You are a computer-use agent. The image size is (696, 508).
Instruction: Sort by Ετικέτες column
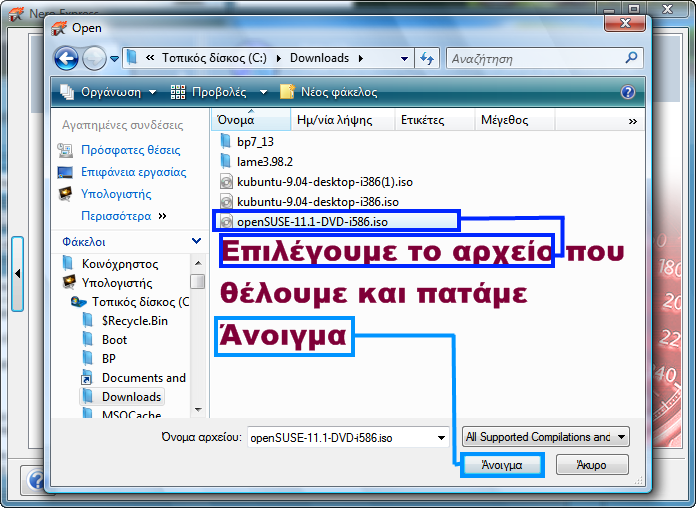click(x=434, y=120)
